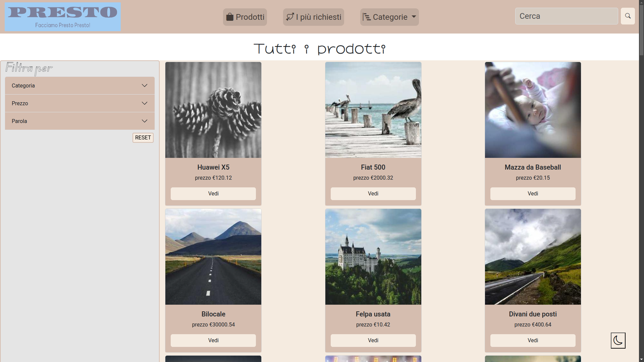644x362 pixels.
Task: Click the shopping bag Prodotti icon
Action: (x=230, y=17)
